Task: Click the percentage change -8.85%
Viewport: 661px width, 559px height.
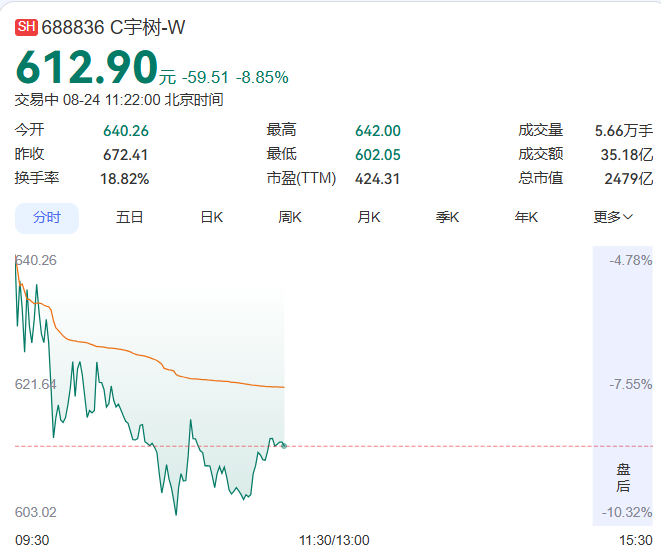Action: tap(262, 78)
